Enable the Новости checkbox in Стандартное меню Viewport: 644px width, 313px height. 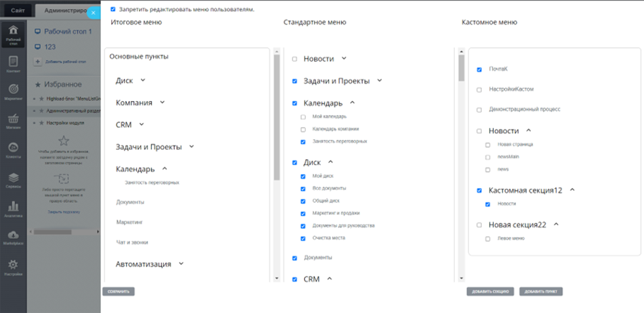[x=294, y=59]
